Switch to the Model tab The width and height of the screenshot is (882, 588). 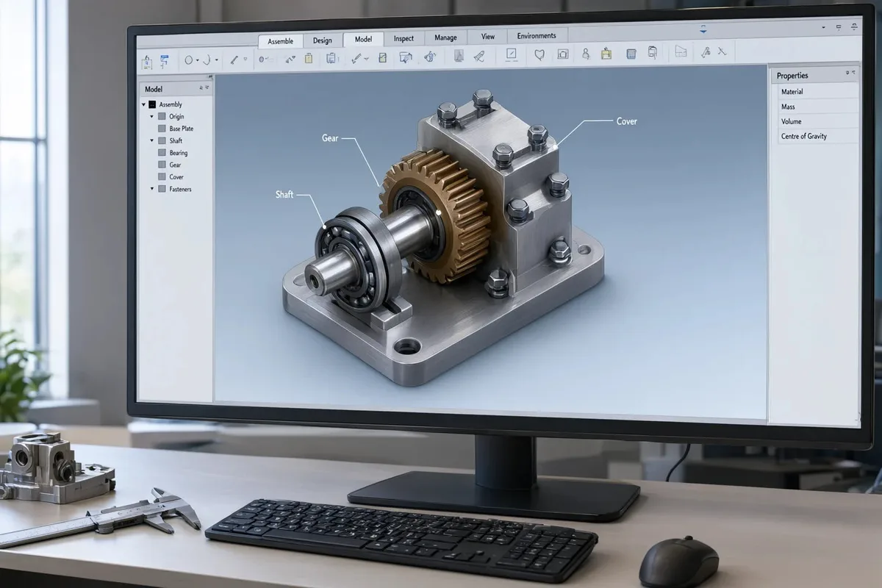(364, 40)
